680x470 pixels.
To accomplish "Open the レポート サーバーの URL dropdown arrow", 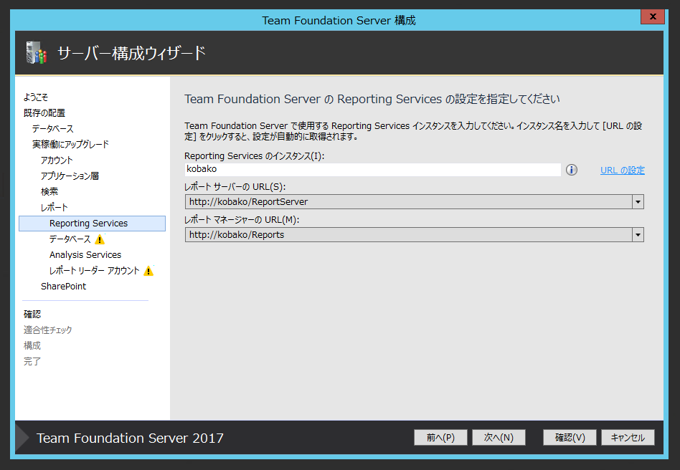I will tap(638, 202).
